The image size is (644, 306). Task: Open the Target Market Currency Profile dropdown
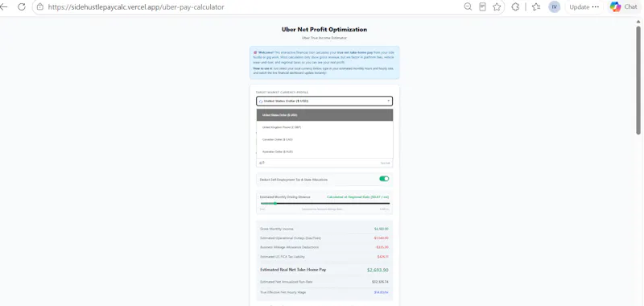pos(324,101)
